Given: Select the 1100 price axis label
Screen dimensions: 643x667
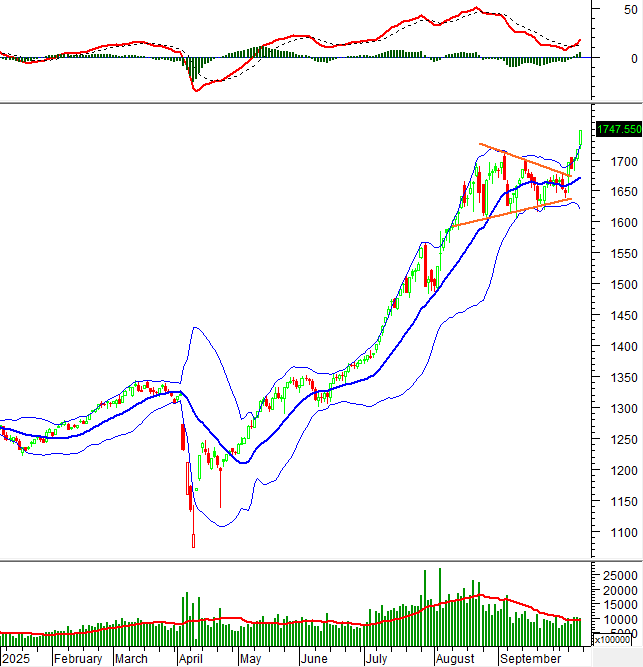Looking at the screenshot, I should (611, 532).
